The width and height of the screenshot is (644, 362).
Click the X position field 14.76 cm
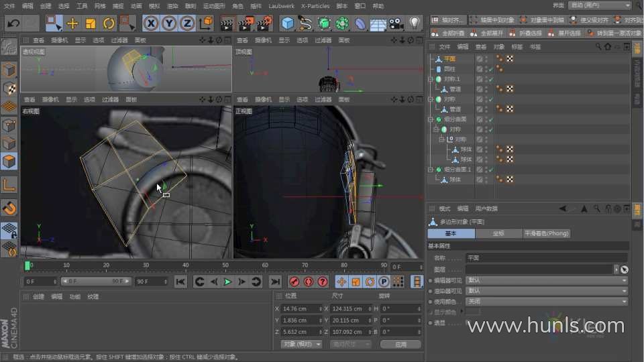pyautogui.click(x=301, y=308)
